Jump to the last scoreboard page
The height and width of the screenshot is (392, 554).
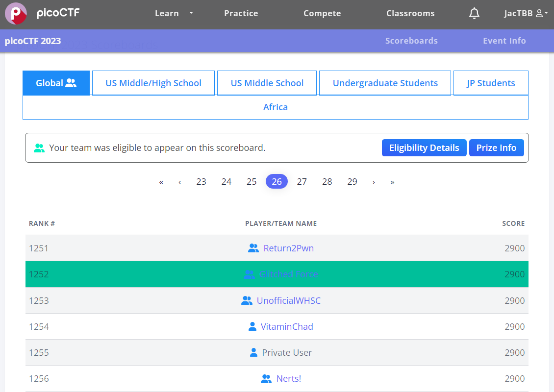[392, 182]
